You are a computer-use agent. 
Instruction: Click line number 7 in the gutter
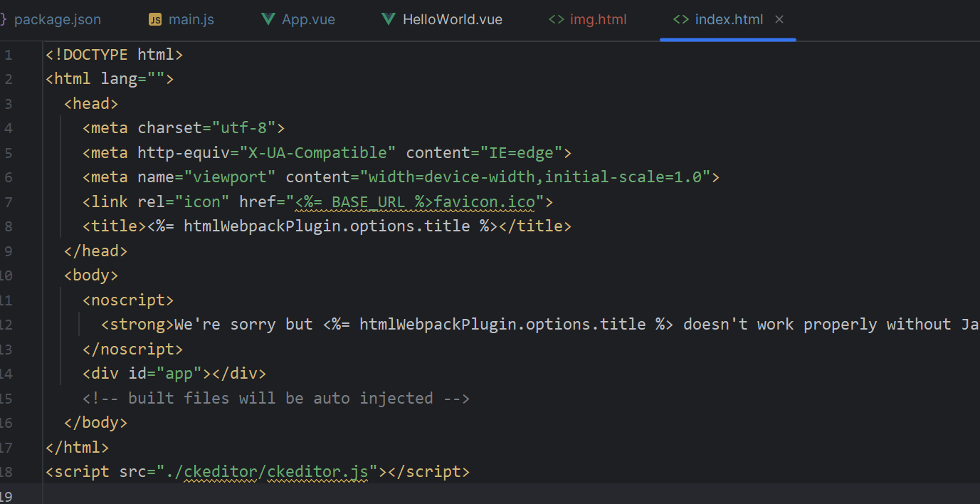(x=9, y=202)
